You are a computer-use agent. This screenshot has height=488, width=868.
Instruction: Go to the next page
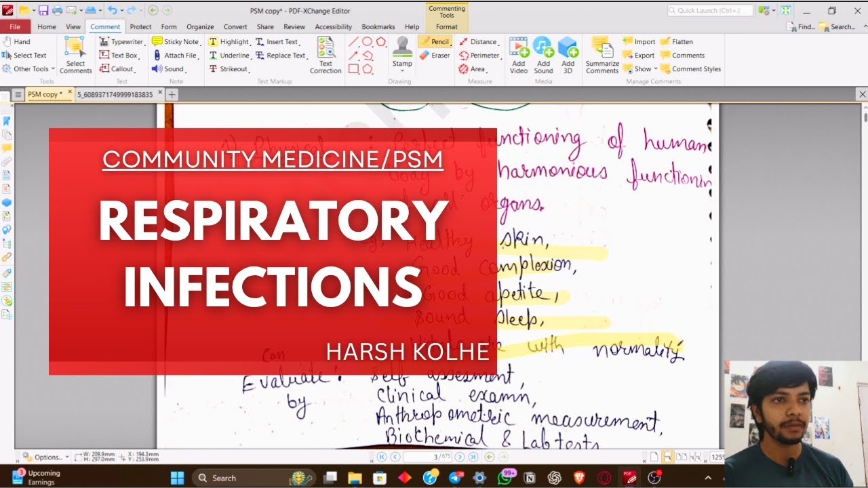[x=460, y=457]
